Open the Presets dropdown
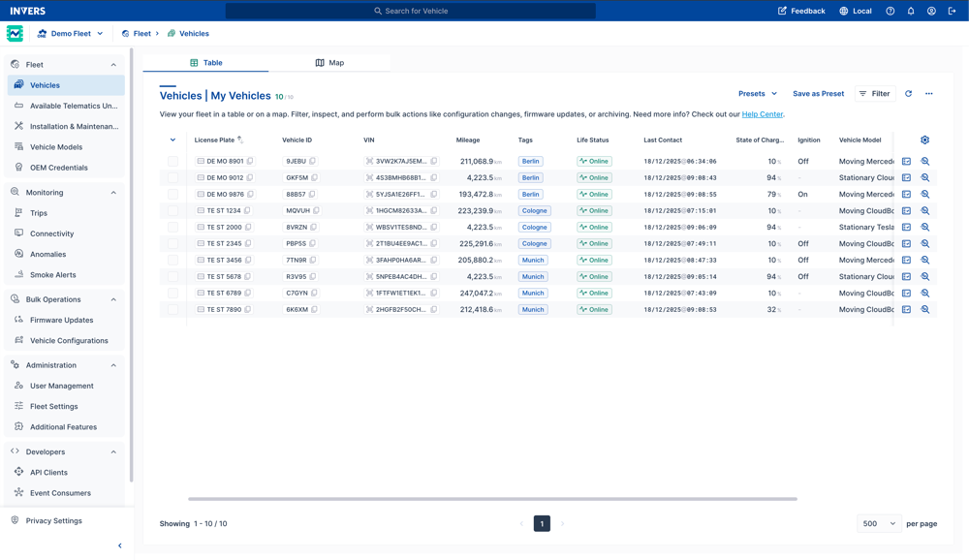Viewport: 969px width, 560px height. point(758,94)
